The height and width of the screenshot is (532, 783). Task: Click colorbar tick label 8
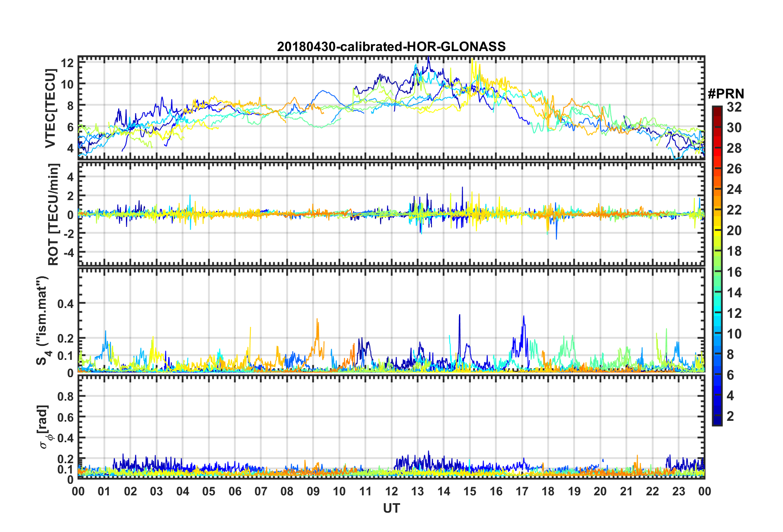coord(730,355)
